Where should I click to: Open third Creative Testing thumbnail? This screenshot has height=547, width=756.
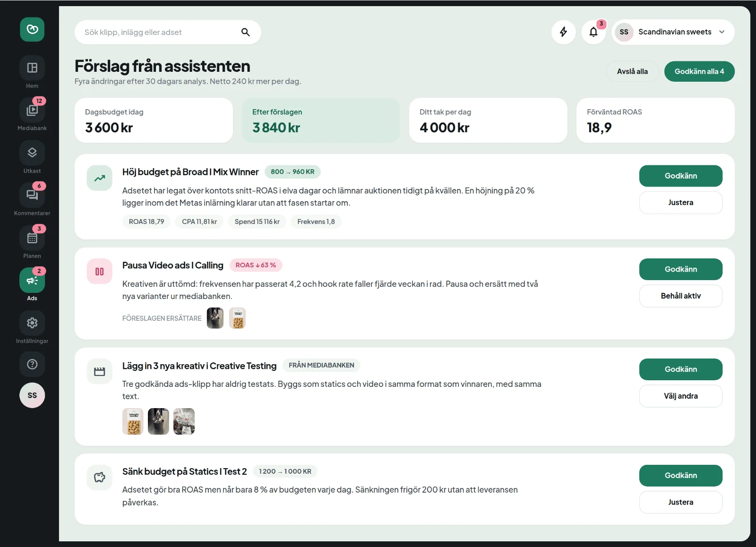pyautogui.click(x=184, y=421)
